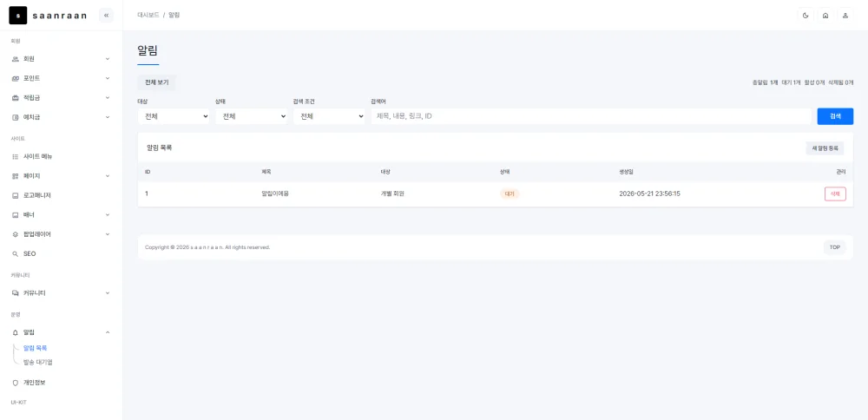This screenshot has height=420, width=868.
Task: Open the 대상 filter dropdown
Action: click(x=174, y=116)
